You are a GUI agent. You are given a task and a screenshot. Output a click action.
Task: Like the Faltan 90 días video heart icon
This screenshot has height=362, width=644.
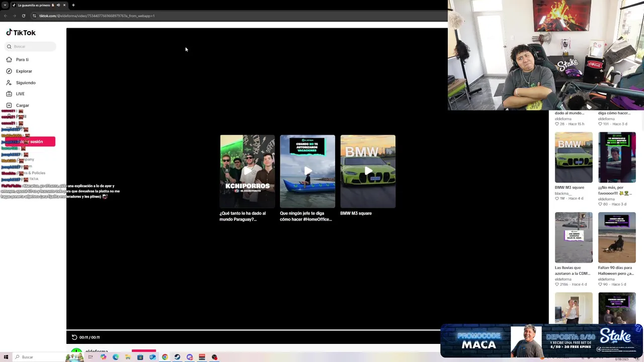click(600, 285)
